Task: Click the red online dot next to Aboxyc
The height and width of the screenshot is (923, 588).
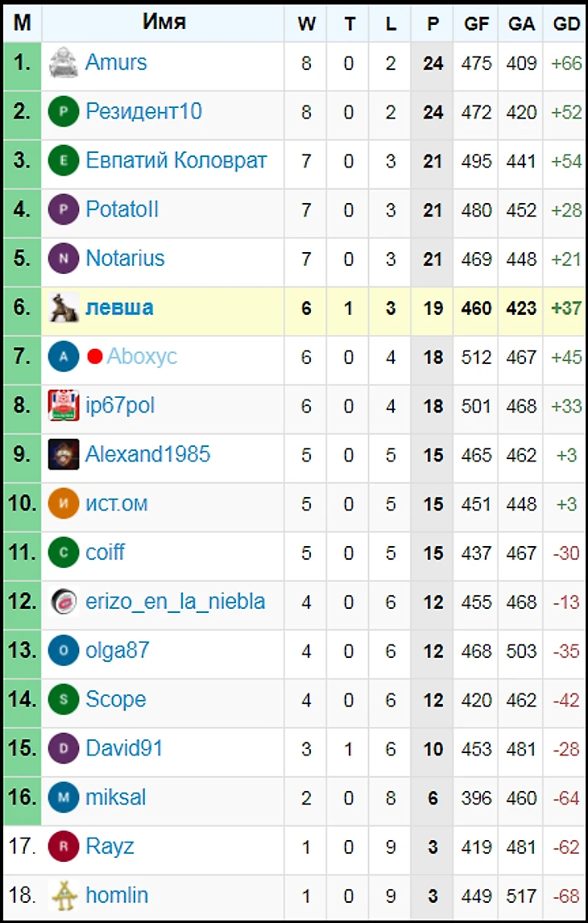Action: tap(95, 356)
